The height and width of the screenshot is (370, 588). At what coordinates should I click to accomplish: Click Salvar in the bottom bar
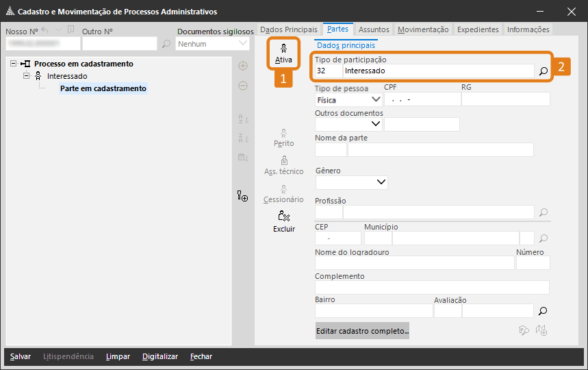[21, 356]
